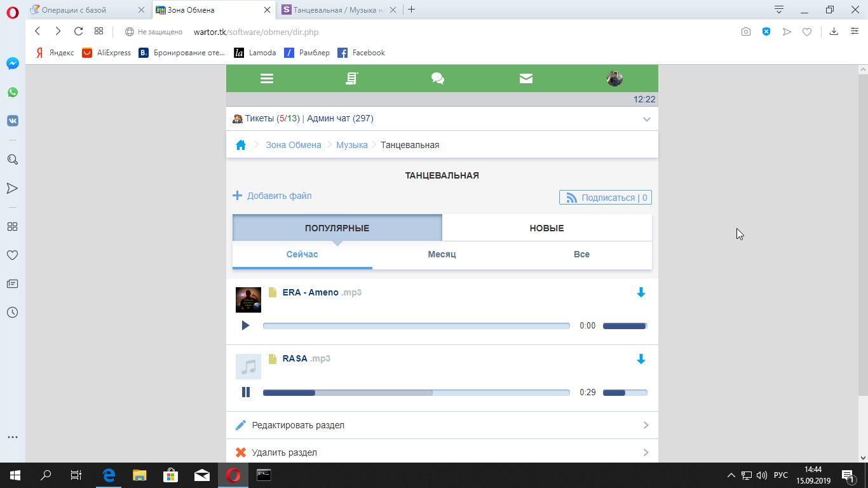Viewport: 868px width, 488px height.
Task: Open WhatsApp in Opera sidebar
Action: point(12,92)
